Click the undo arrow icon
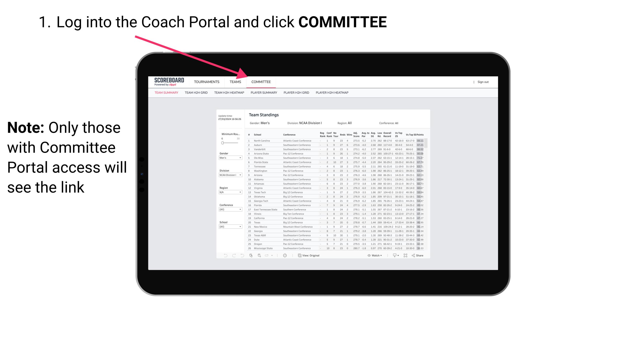This screenshot has width=644, height=346. [224, 256]
